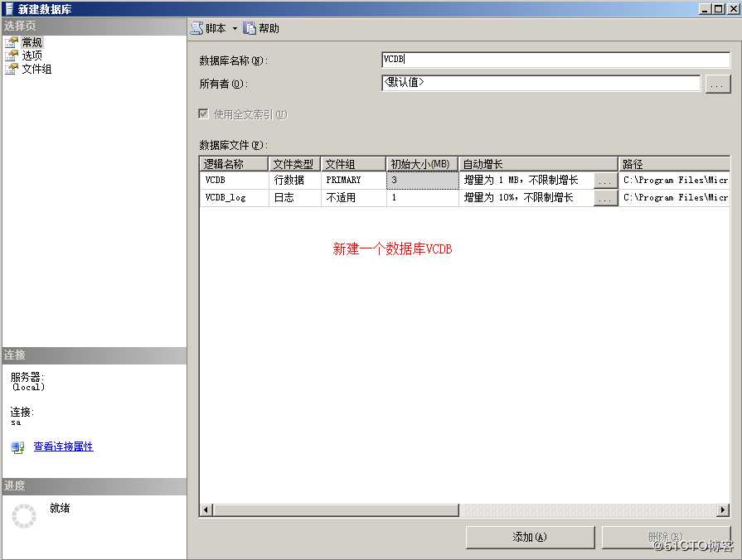
Task: Open the Script dropdown arrow
Action: click(x=235, y=29)
